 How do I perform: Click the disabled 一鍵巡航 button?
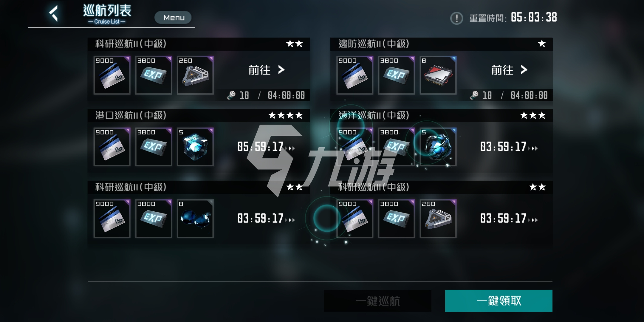tap(377, 301)
